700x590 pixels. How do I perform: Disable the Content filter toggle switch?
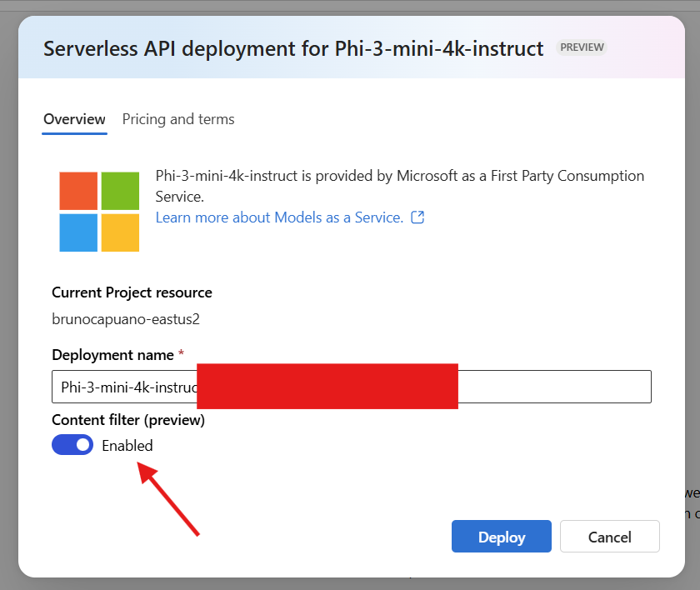(72, 445)
